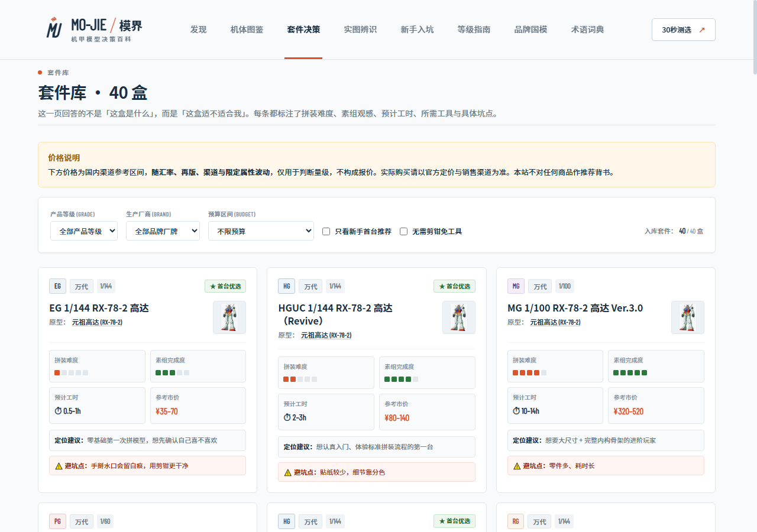Open 等级指南 in the top nav
This screenshot has height=532, width=757.
(474, 30)
